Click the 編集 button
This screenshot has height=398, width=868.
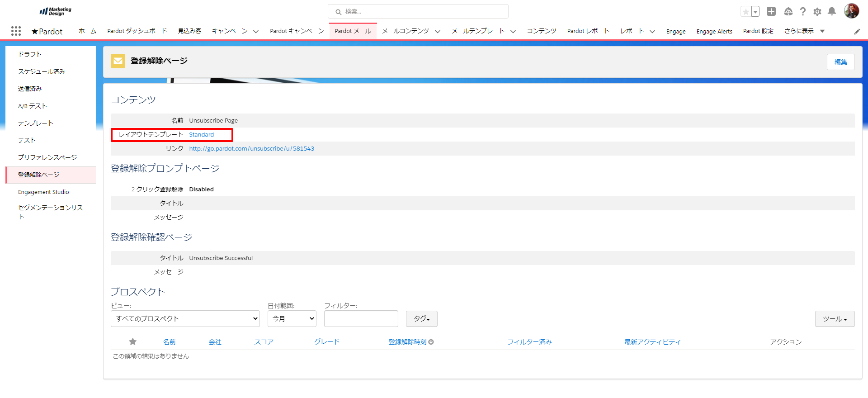tap(840, 62)
